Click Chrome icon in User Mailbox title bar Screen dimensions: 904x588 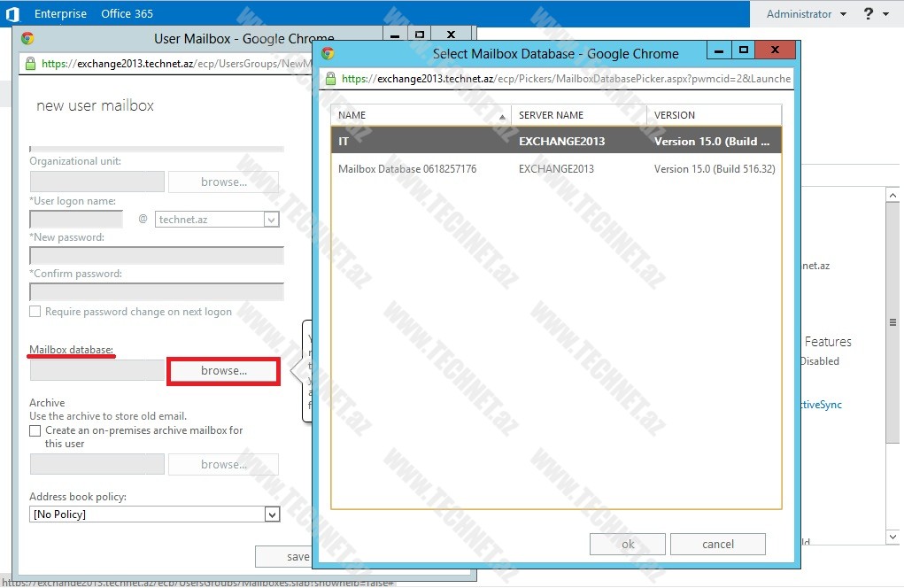27,38
